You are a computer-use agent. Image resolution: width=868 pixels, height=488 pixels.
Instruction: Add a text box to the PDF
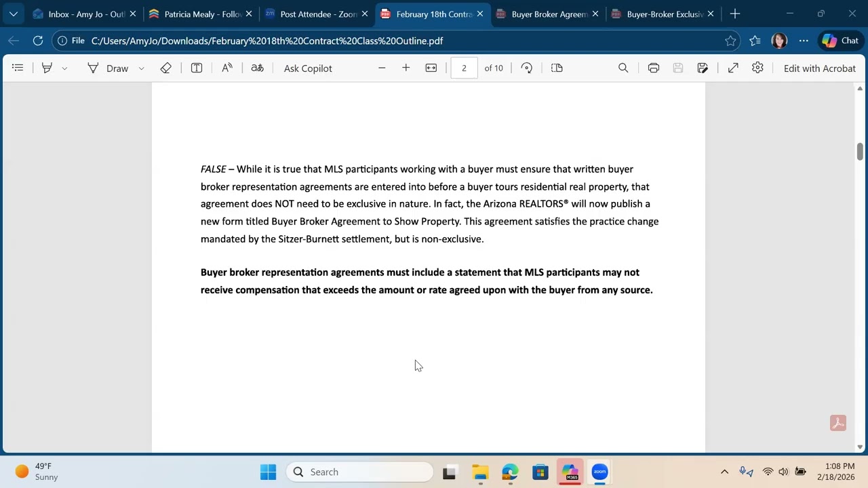point(197,68)
